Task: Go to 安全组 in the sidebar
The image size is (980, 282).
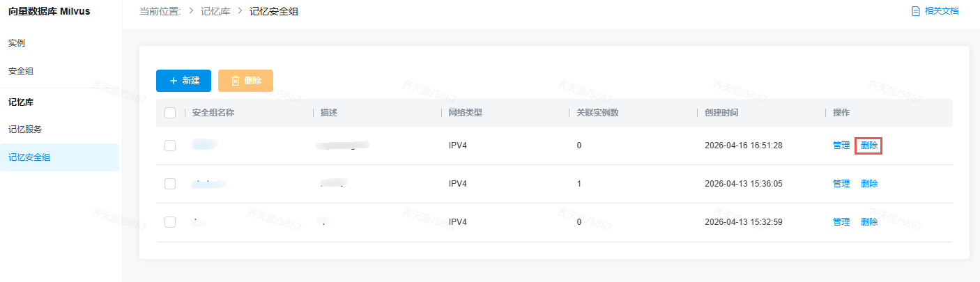Action: [21, 71]
